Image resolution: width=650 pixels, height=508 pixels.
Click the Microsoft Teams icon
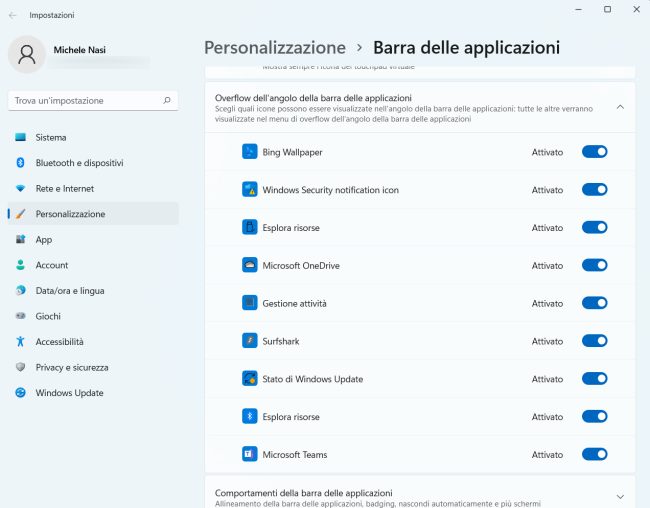[x=250, y=454]
